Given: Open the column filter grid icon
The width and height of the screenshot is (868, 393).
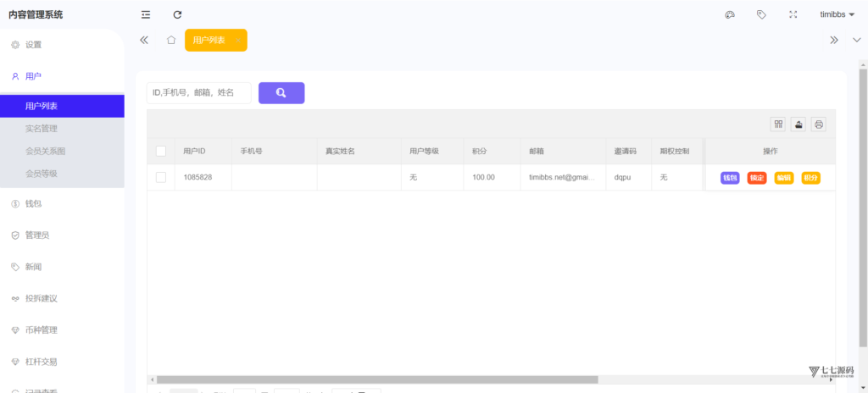Looking at the screenshot, I should click(x=778, y=124).
